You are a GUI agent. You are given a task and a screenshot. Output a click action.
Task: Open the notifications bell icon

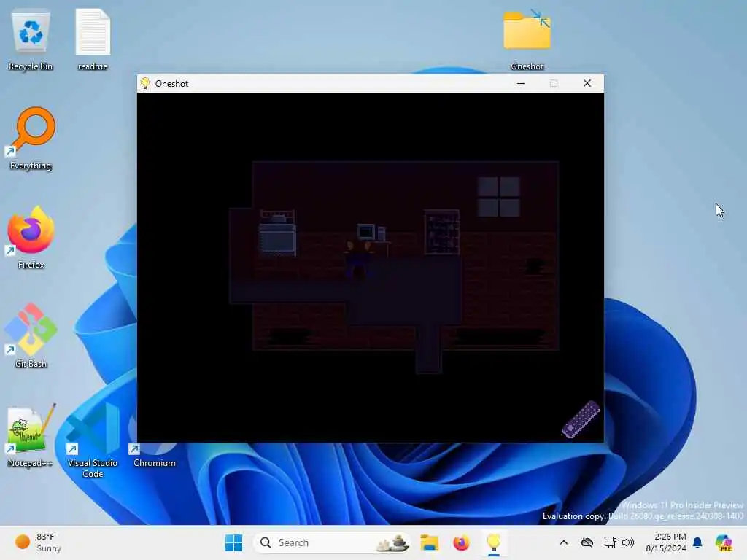point(697,542)
